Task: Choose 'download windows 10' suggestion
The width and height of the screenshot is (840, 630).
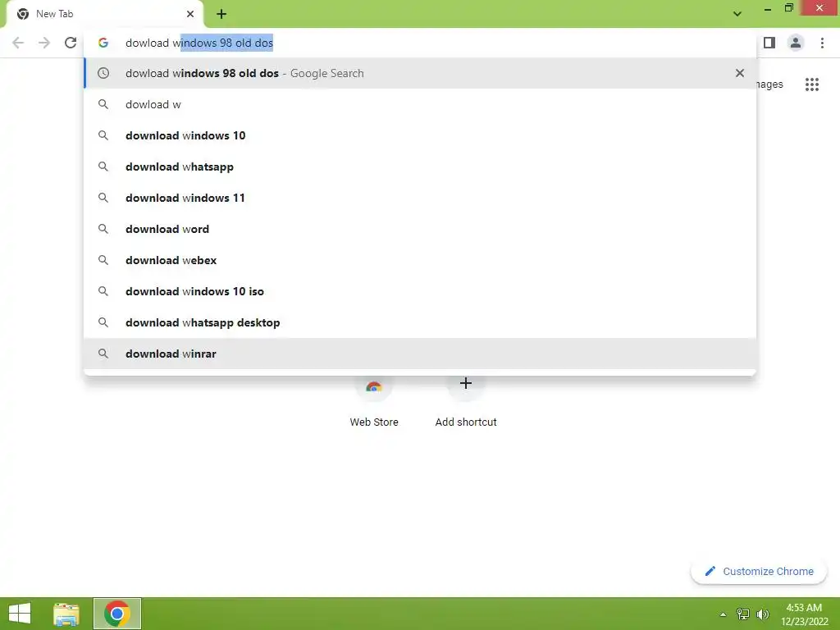Action: pos(420,135)
